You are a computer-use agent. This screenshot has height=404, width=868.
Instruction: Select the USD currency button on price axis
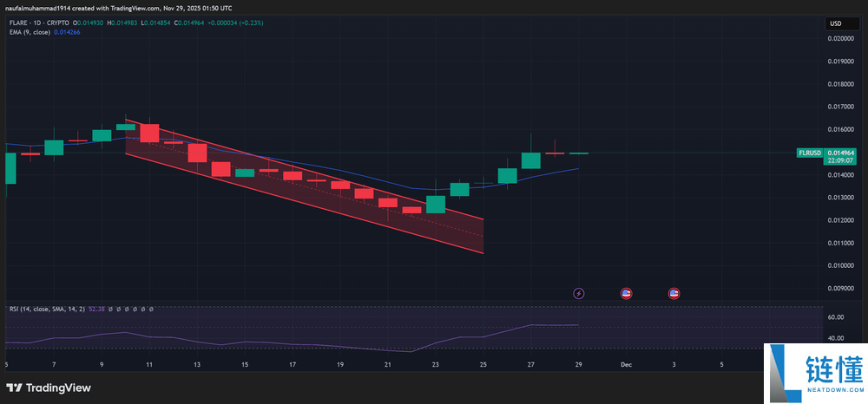click(837, 23)
